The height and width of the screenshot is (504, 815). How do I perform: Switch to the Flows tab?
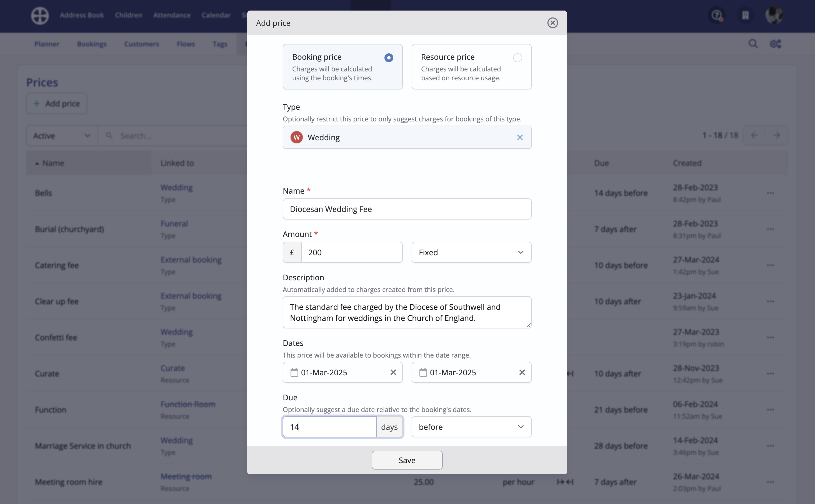[x=186, y=44]
